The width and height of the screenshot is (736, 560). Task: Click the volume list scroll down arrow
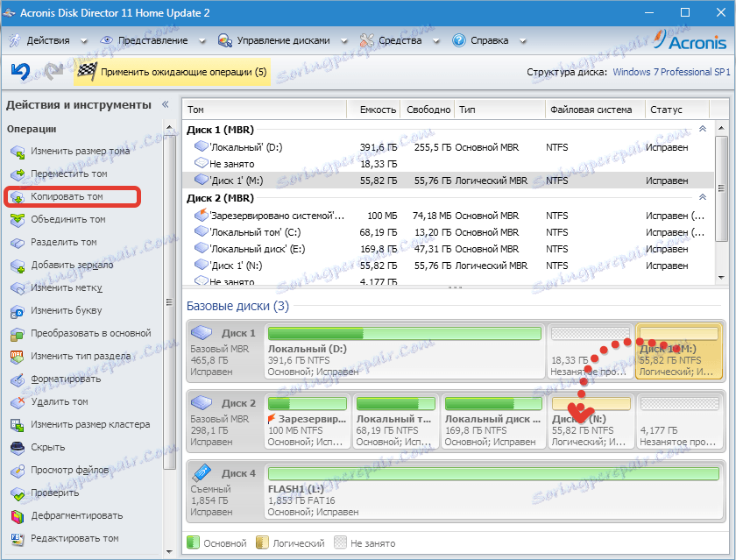pos(721,278)
